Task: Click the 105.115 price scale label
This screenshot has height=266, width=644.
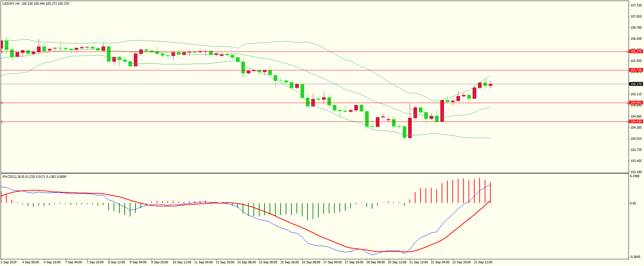Action: tap(636, 94)
